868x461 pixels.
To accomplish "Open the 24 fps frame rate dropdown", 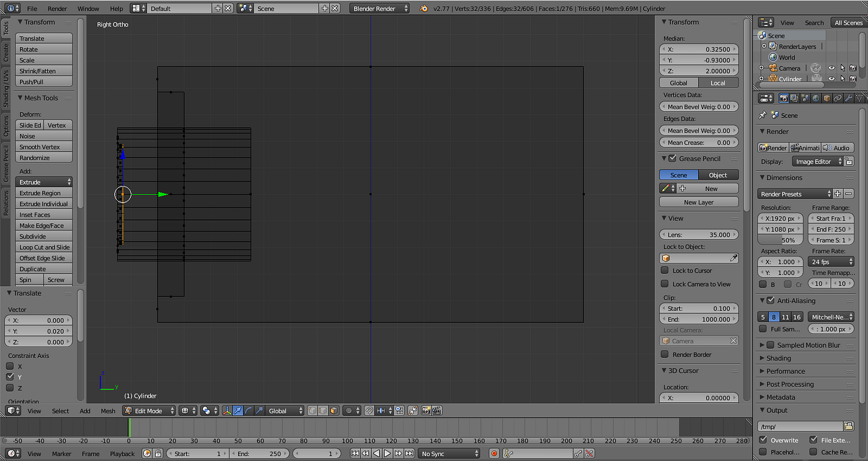I will coord(831,261).
